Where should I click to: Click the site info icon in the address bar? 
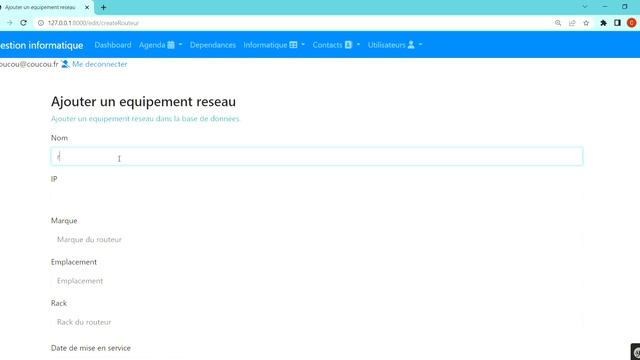point(41,23)
